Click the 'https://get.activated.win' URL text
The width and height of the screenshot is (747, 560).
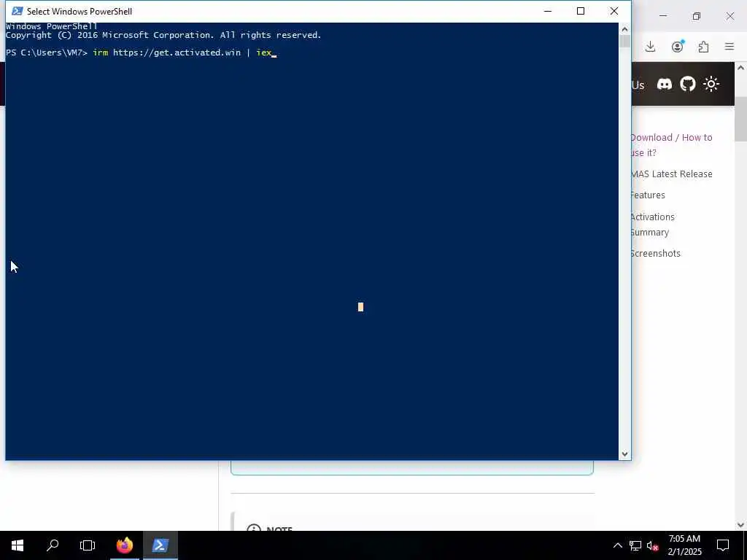(177, 52)
